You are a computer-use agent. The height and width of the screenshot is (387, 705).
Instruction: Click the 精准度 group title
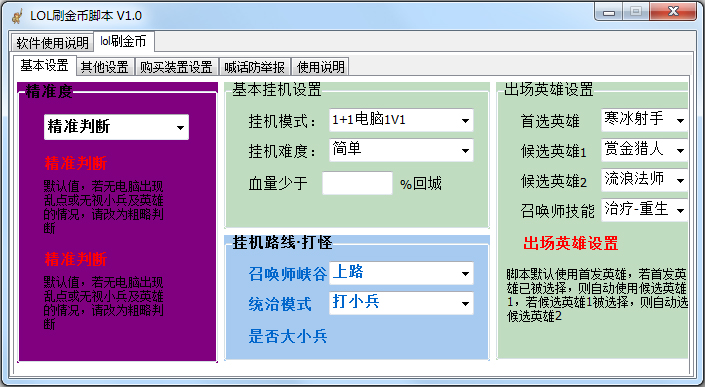[49, 92]
